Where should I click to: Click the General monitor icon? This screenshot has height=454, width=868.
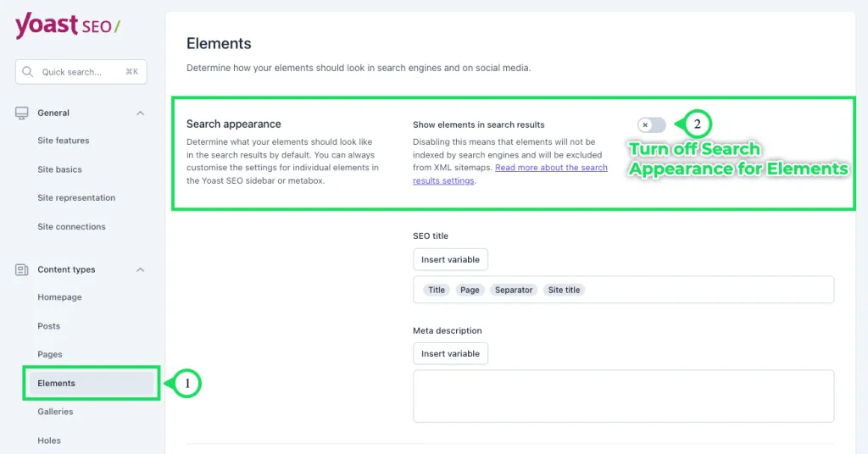tap(21, 113)
